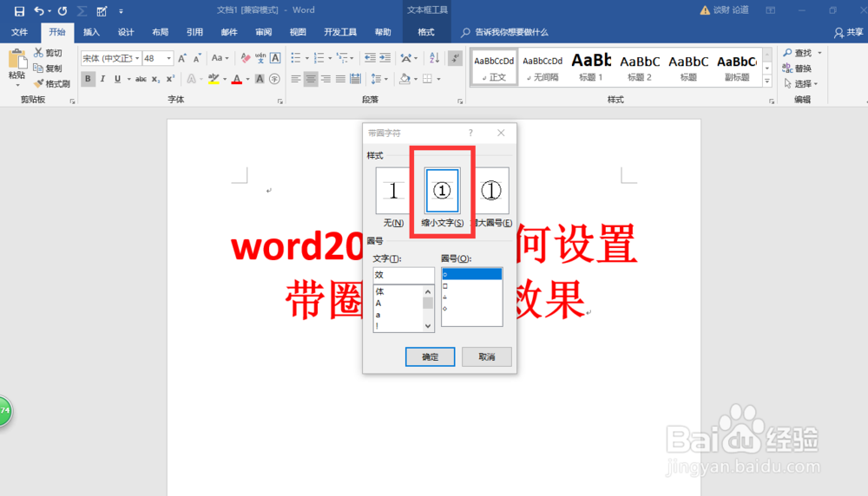Image resolution: width=868 pixels, height=496 pixels.
Task: Open the File tab
Action: (x=19, y=32)
